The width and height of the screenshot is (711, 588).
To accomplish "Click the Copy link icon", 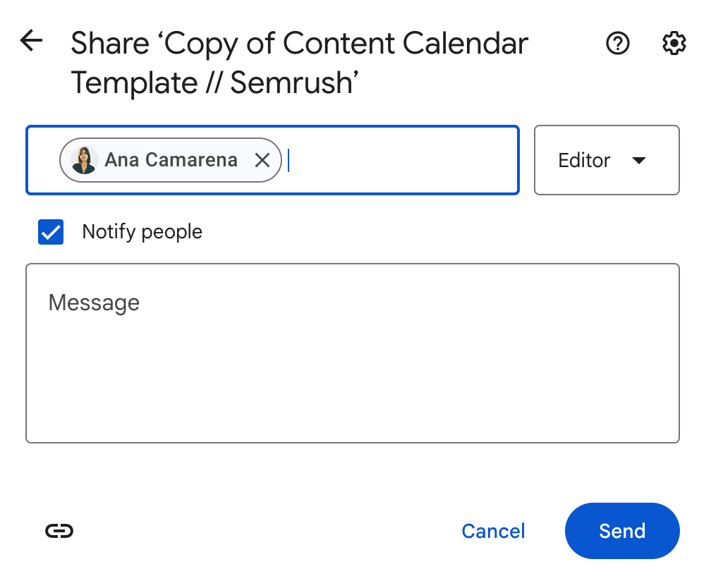I will click(x=59, y=531).
